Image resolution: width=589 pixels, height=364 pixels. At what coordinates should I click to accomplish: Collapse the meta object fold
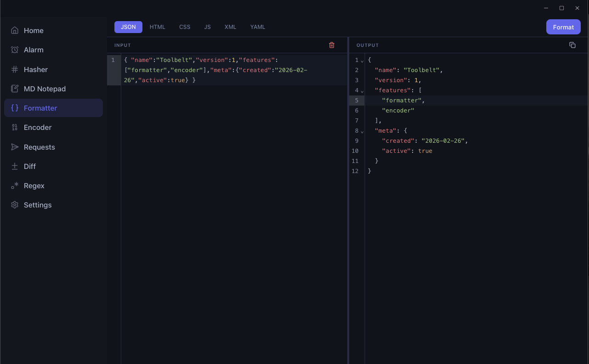point(362,131)
